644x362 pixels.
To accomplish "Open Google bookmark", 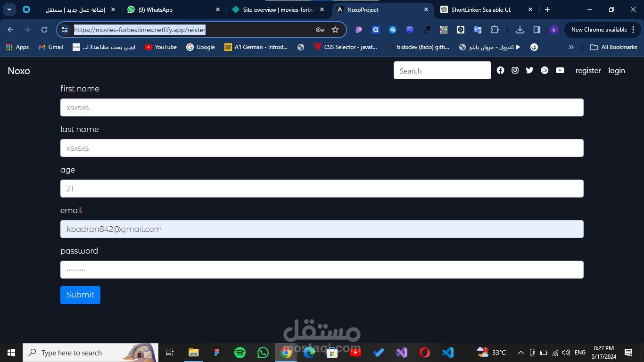I will click(x=201, y=47).
